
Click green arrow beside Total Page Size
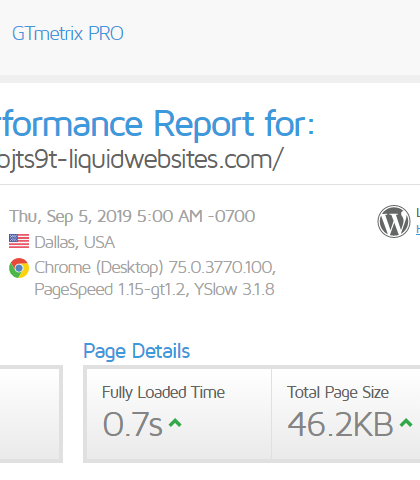406,423
